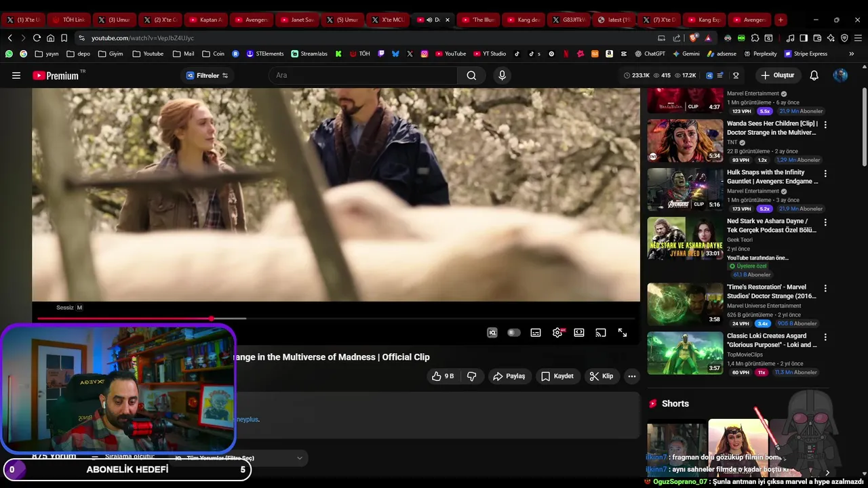Screen dimensions: 868x488
Task: Cast the video to a TV
Action: (x=601, y=333)
